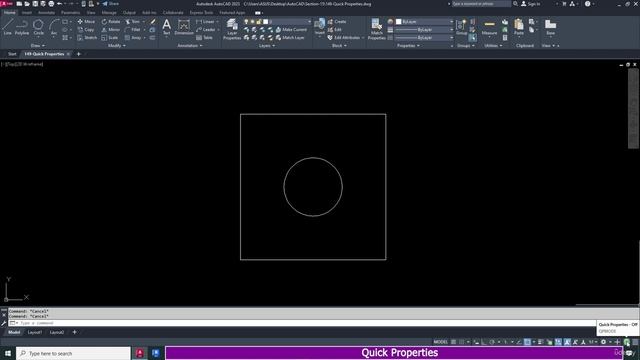640x360 pixels.
Task: Switch to the Insert ribbon tab
Action: coord(27,13)
